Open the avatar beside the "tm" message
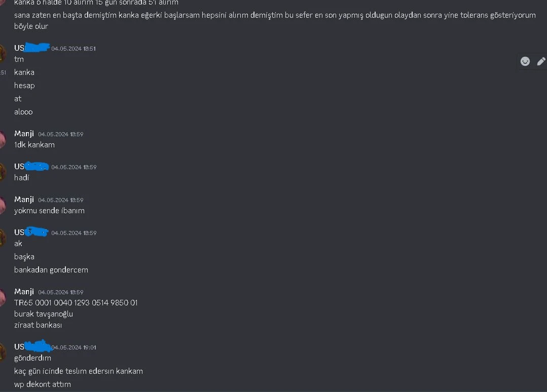 pos(3,54)
